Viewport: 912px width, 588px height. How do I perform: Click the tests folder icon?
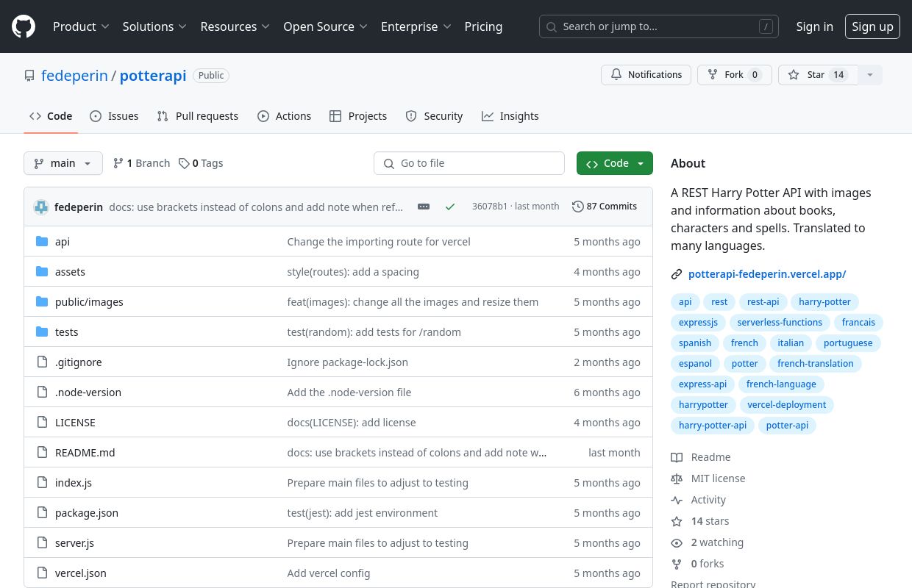(x=42, y=332)
